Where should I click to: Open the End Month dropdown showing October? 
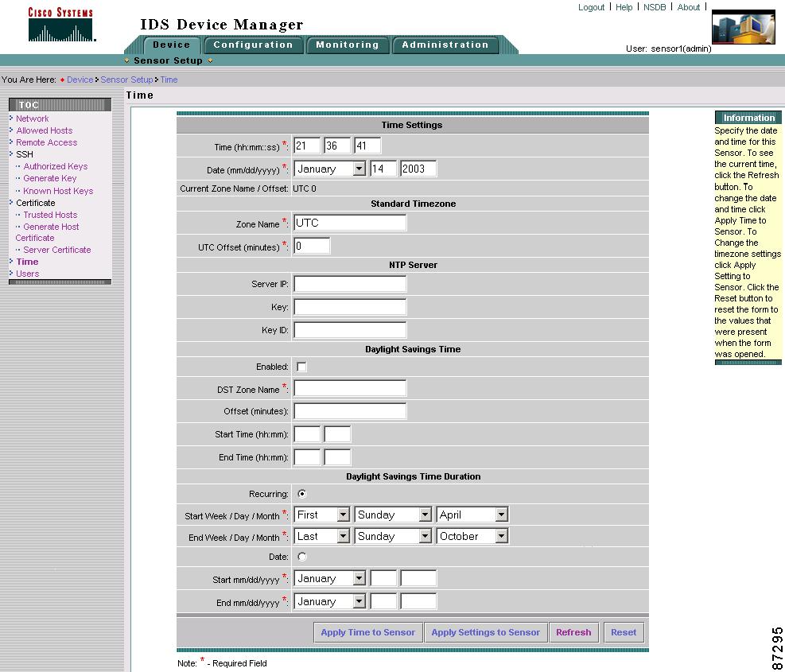click(x=472, y=536)
